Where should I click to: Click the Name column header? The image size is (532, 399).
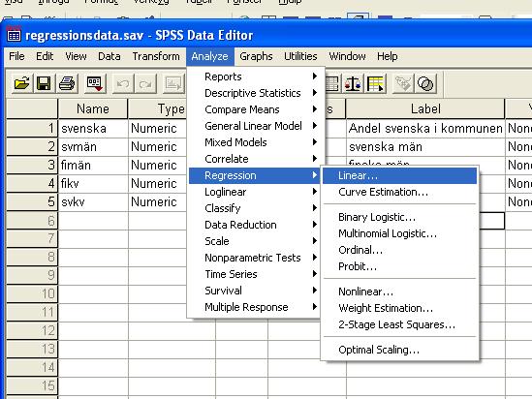tap(93, 108)
